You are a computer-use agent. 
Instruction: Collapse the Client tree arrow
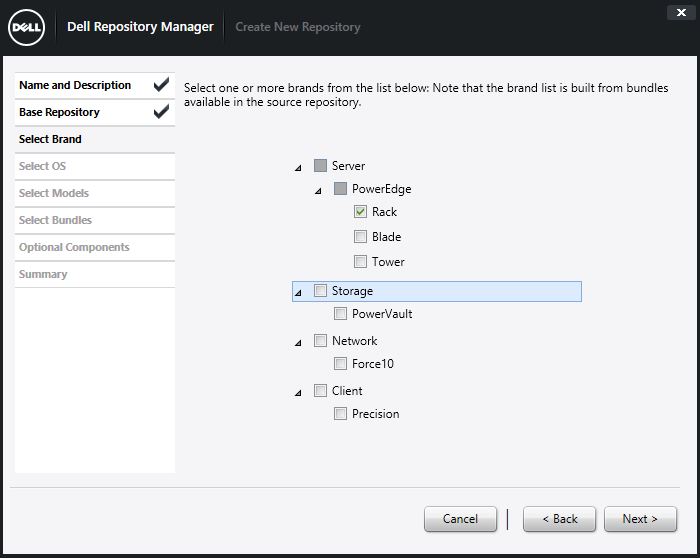[x=299, y=393]
